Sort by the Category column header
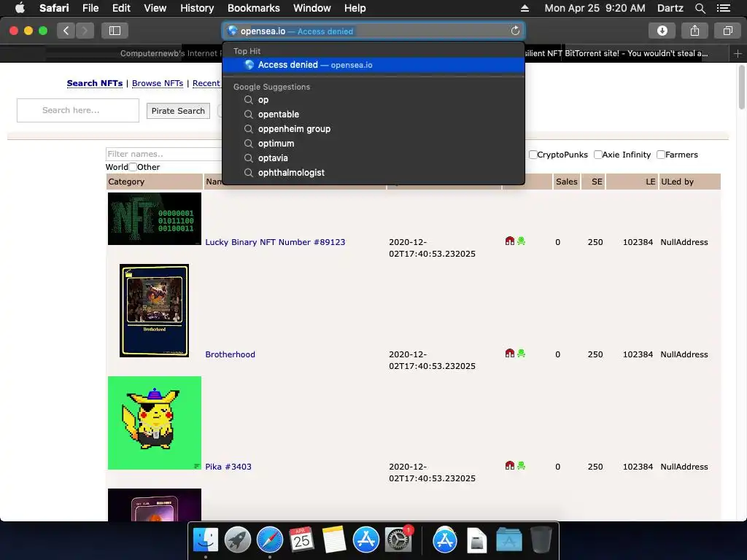This screenshot has width=747, height=560. point(155,182)
